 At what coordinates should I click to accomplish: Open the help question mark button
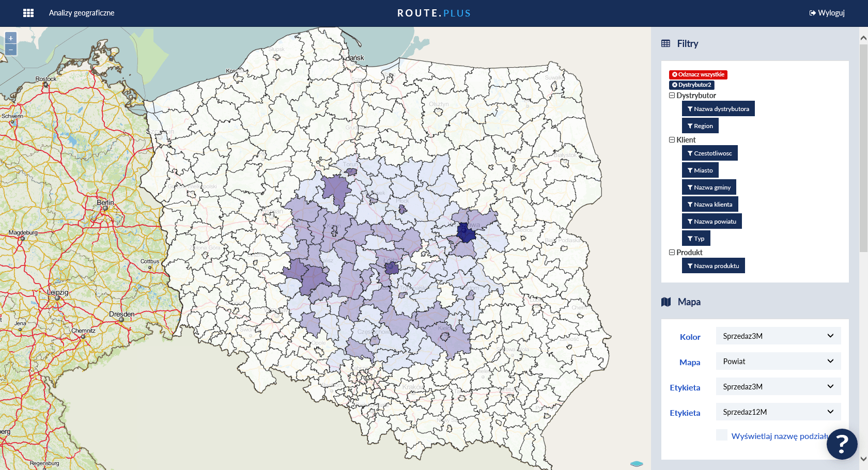point(842,444)
